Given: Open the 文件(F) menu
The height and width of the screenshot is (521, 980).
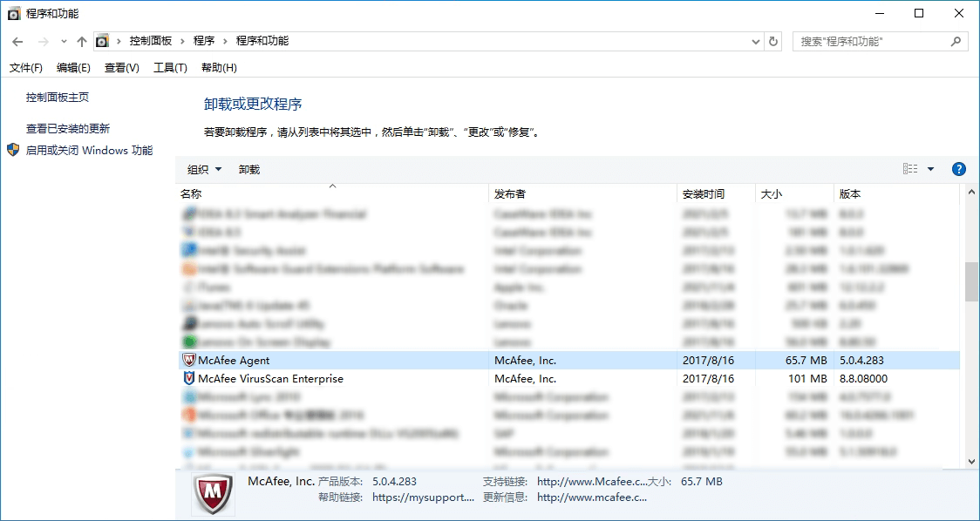Looking at the screenshot, I should coord(26,68).
